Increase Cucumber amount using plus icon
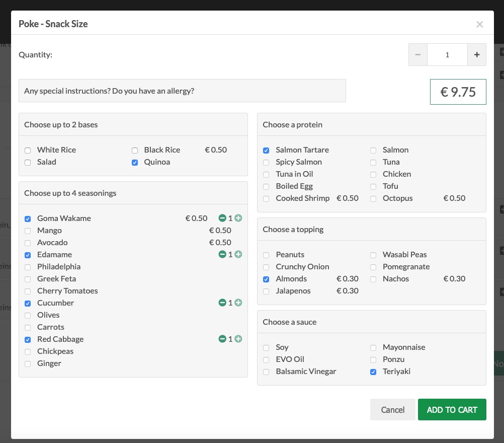 238,303
